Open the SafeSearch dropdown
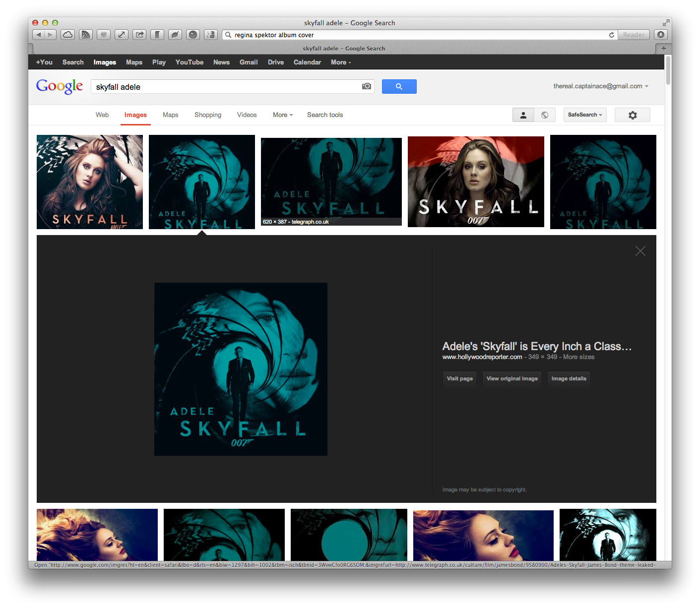This screenshot has width=700, height=608. [x=585, y=115]
